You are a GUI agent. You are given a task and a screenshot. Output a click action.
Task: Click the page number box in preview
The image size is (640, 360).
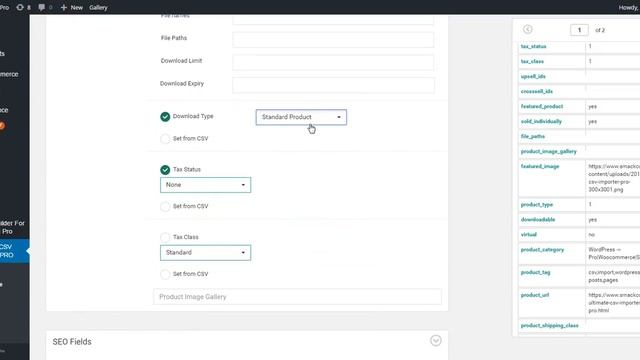(579, 30)
